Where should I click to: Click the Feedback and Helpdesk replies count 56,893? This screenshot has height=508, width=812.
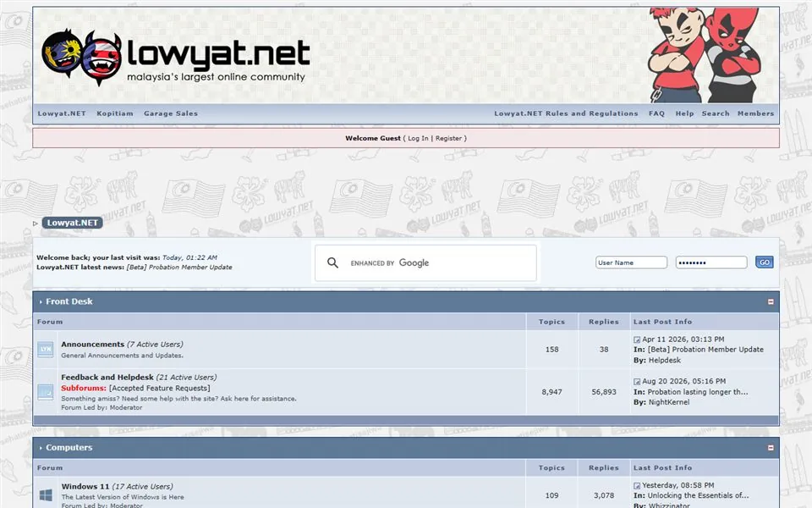(x=604, y=392)
